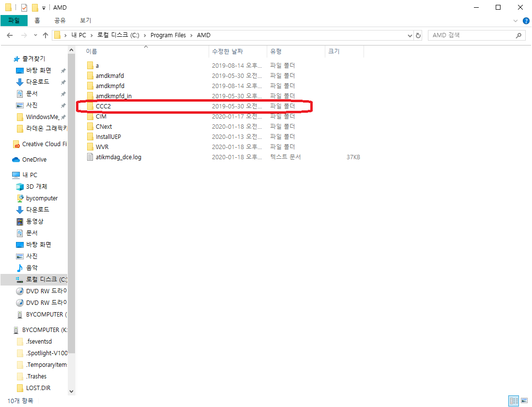Select 내 PC in the address breadcrumb
This screenshot has height=407, width=532.
[79, 35]
